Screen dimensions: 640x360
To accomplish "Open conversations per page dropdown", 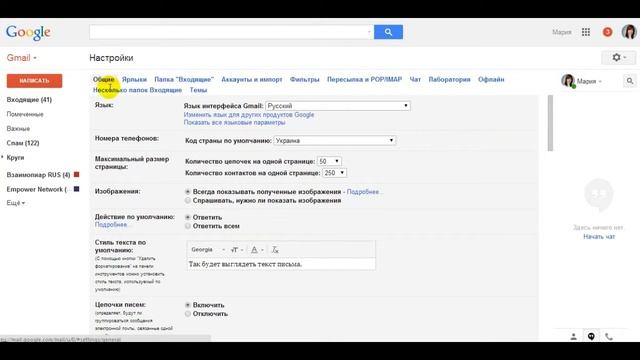I will pyautogui.click(x=329, y=161).
